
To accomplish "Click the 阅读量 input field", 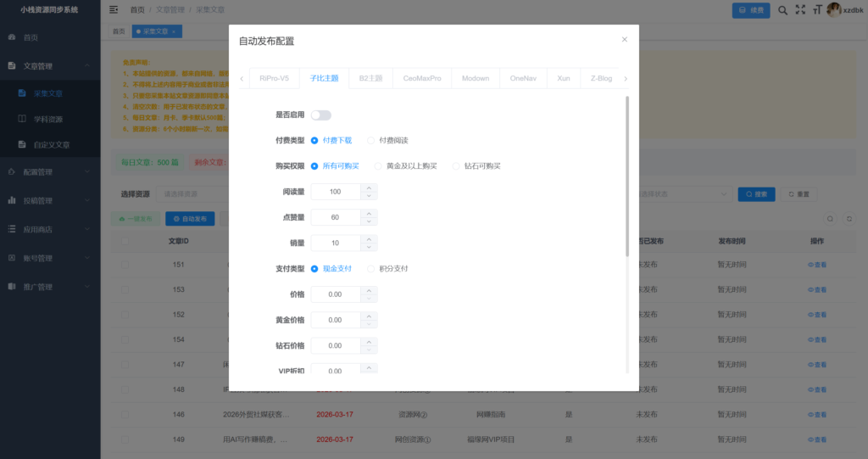I will click(x=336, y=192).
